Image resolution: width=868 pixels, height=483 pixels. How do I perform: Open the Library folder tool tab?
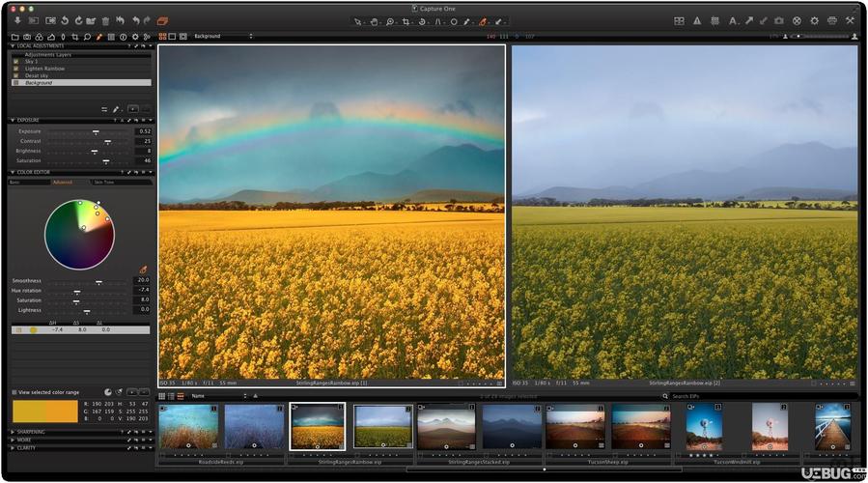pos(14,37)
